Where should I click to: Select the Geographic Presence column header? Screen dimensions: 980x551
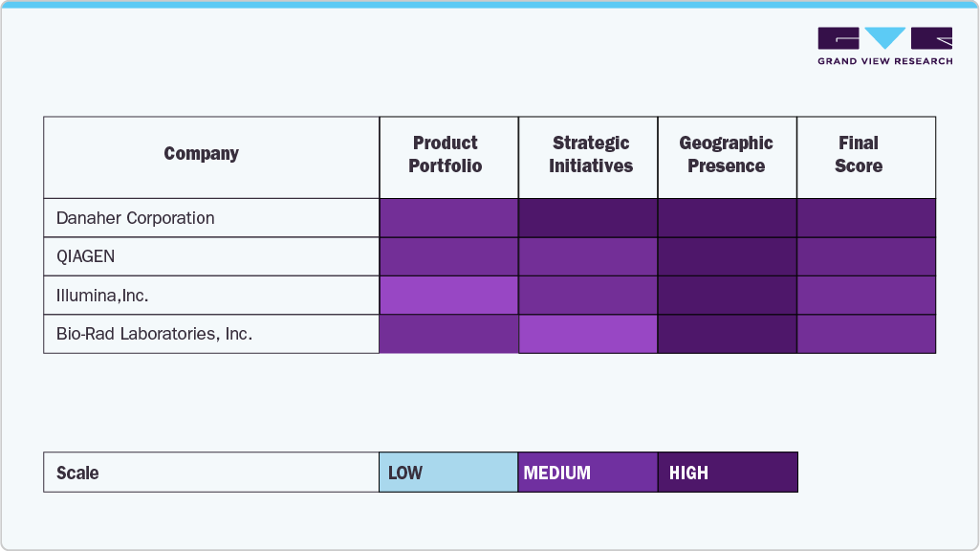point(727,154)
